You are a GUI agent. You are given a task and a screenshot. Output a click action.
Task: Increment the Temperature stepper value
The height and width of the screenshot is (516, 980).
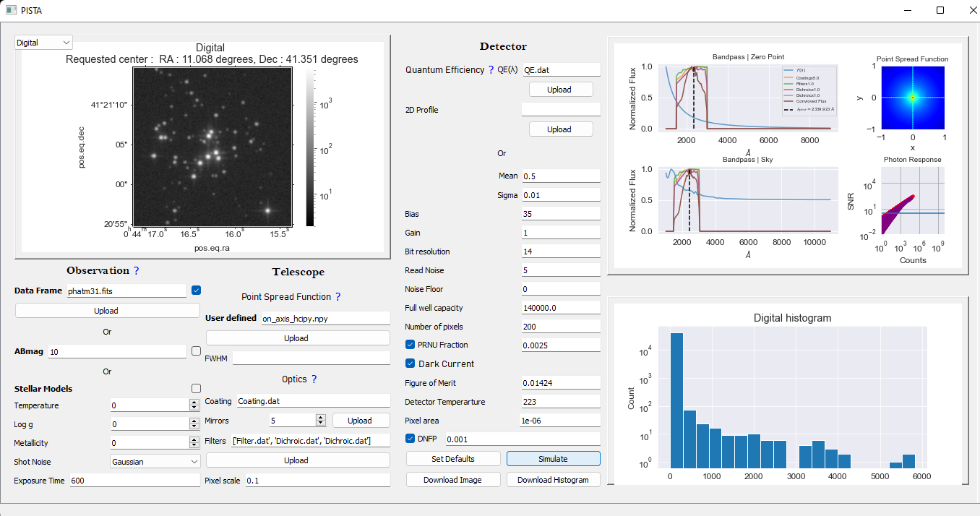[x=194, y=403]
